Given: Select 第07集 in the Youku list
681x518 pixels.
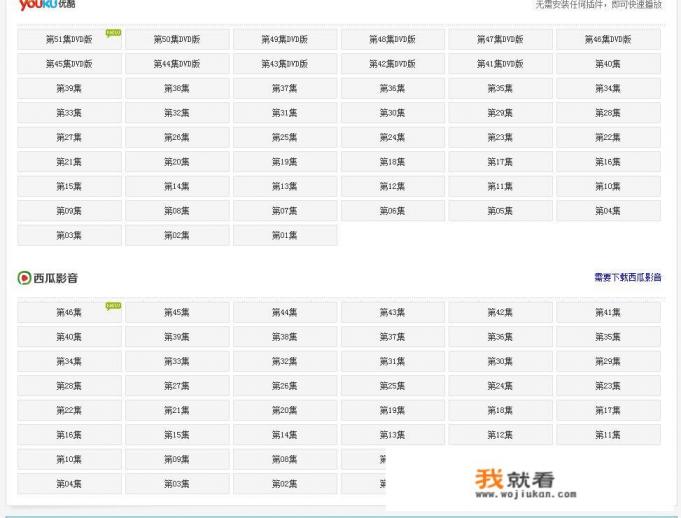Looking at the screenshot, I should point(285,211).
